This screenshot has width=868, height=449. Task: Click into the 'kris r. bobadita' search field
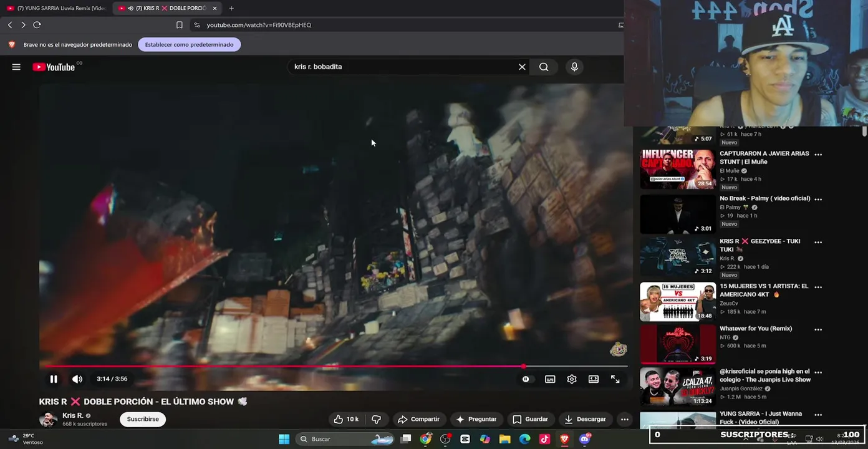pyautogui.click(x=401, y=67)
